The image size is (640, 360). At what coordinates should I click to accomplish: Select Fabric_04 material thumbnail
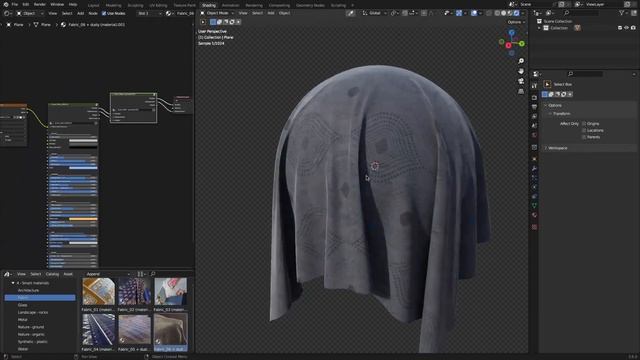pyautogui.click(x=98, y=330)
